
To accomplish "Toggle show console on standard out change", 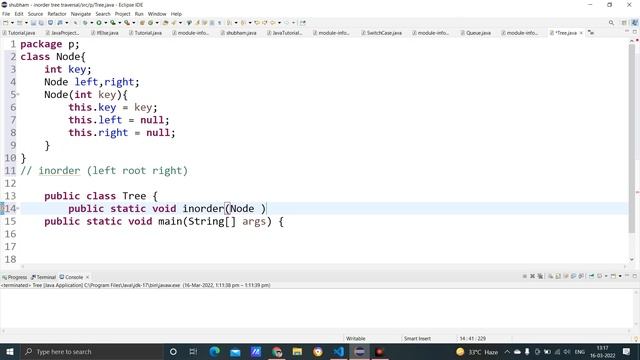I will [573, 276].
